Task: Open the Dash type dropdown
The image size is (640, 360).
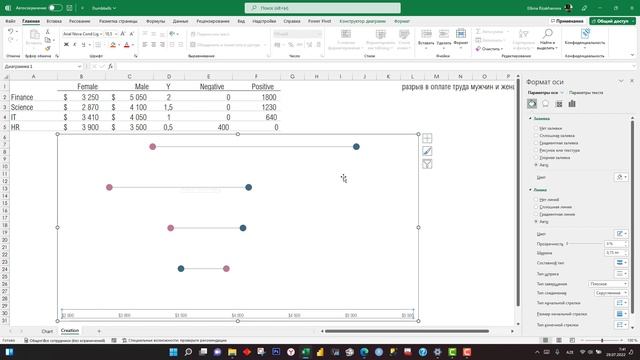Action: (x=621, y=273)
